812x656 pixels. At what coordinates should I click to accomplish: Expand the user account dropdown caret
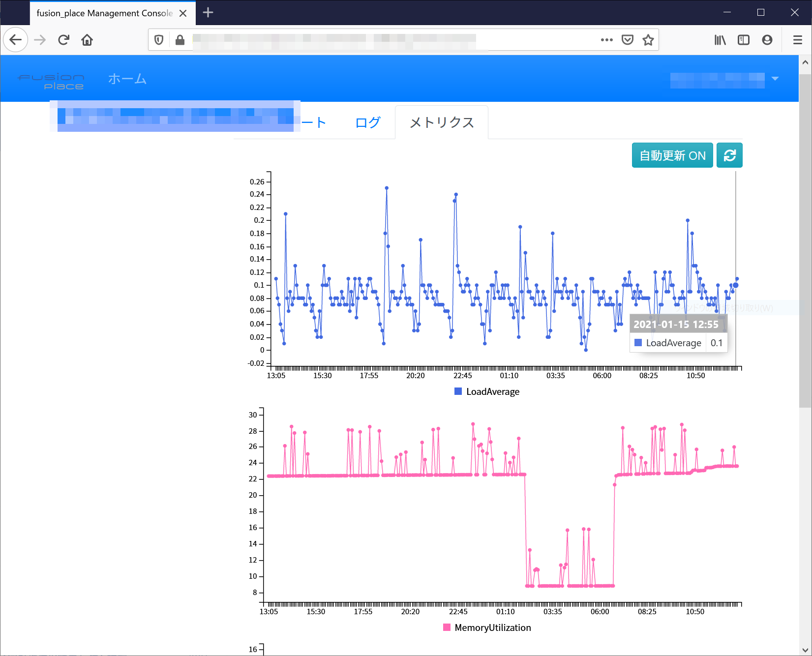pos(775,79)
